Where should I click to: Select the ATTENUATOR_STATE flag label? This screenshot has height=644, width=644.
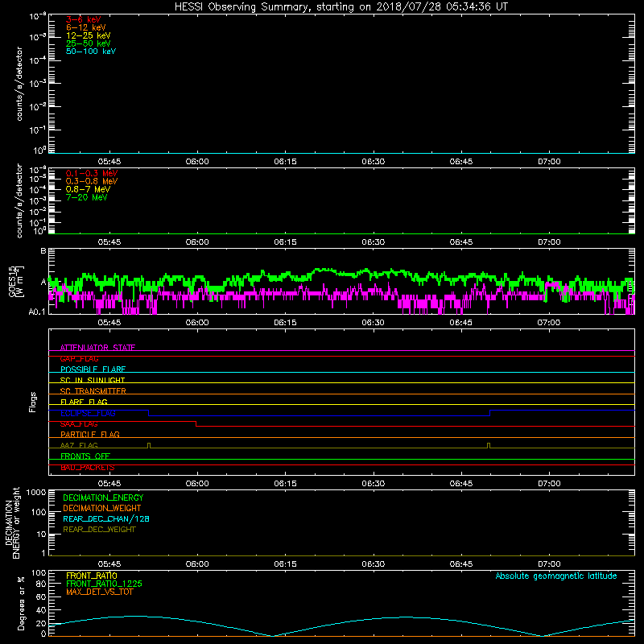click(97, 348)
